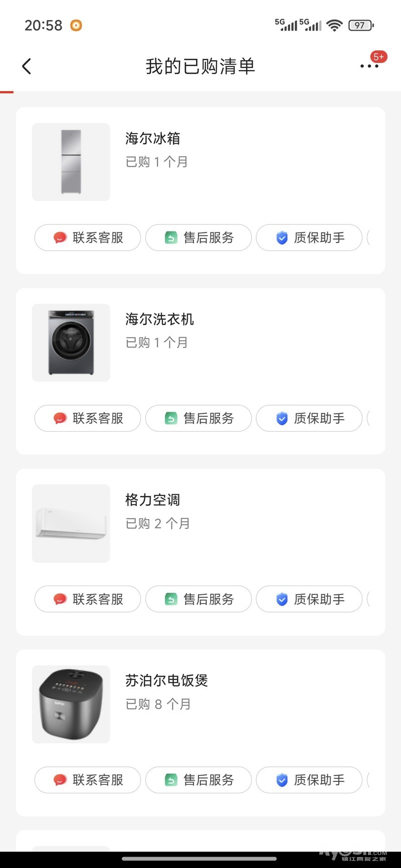View the 格力空调 air conditioner image
401x868 pixels.
pos(71,523)
